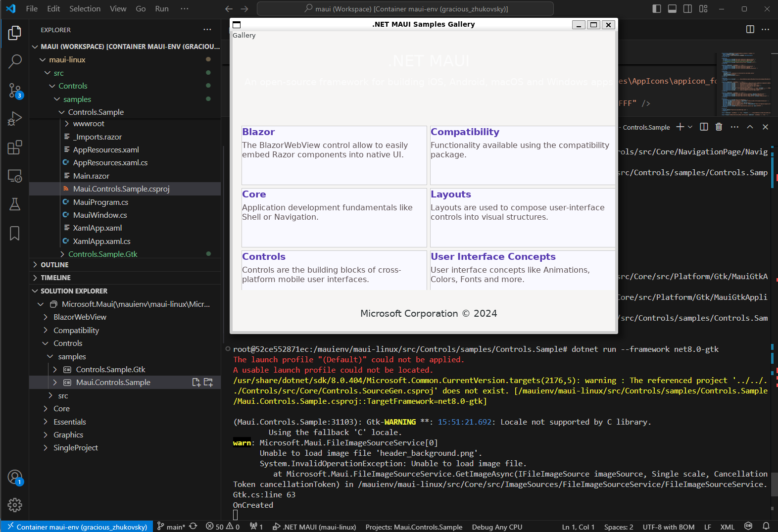Screen dimensions: 778x532
Task: Open Compatibility samples in Gallery window
Action: (x=523, y=155)
